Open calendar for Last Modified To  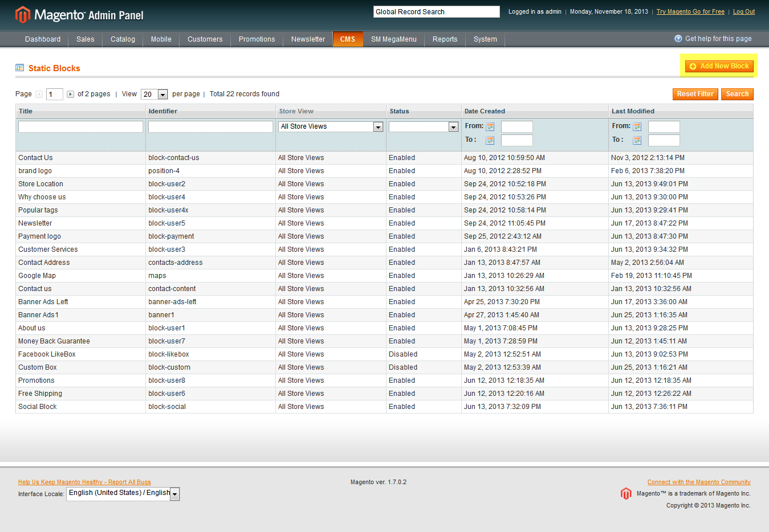click(x=637, y=140)
